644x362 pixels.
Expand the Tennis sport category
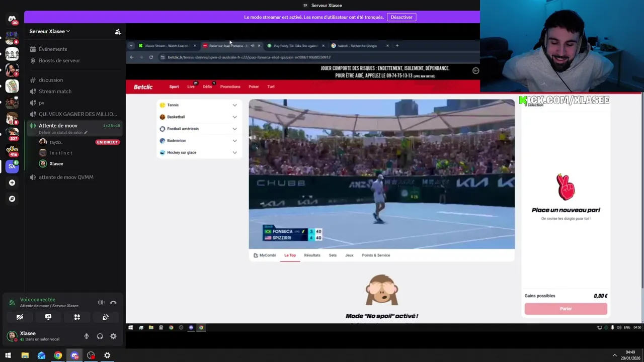coord(198,105)
